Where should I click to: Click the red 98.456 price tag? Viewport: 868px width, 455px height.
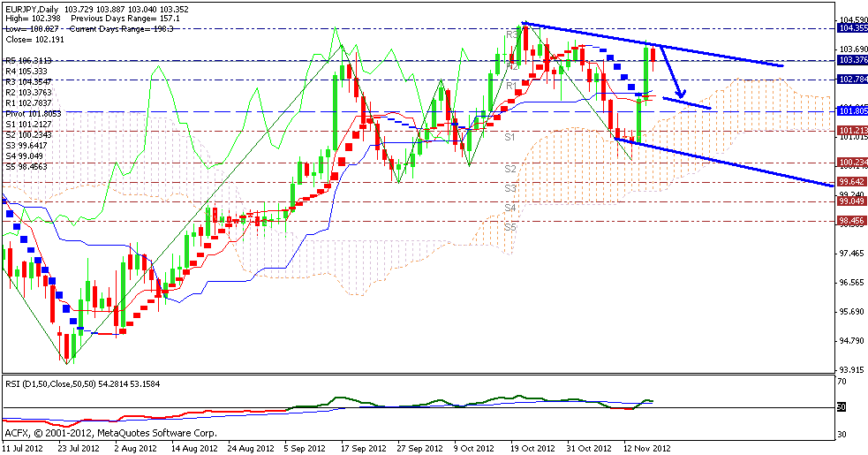(x=852, y=220)
